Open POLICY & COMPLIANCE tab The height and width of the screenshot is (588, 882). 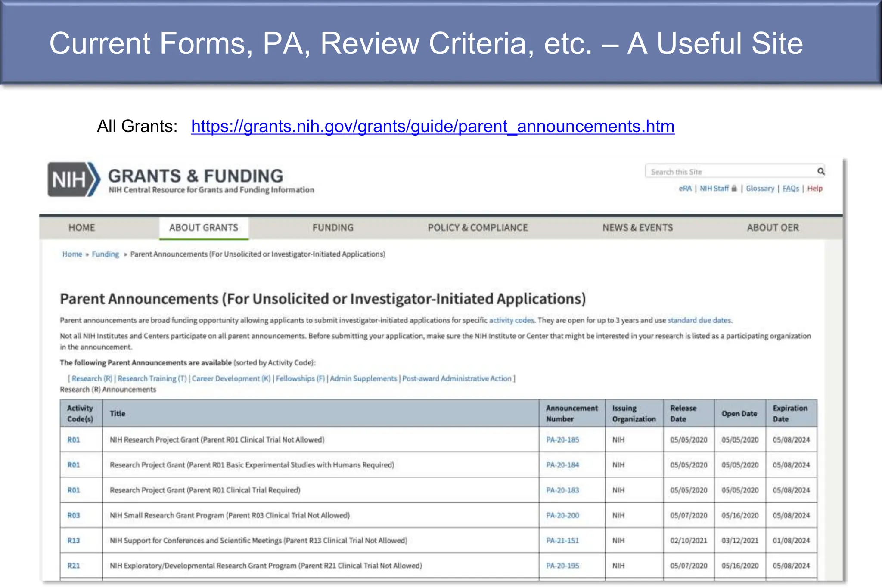(478, 228)
